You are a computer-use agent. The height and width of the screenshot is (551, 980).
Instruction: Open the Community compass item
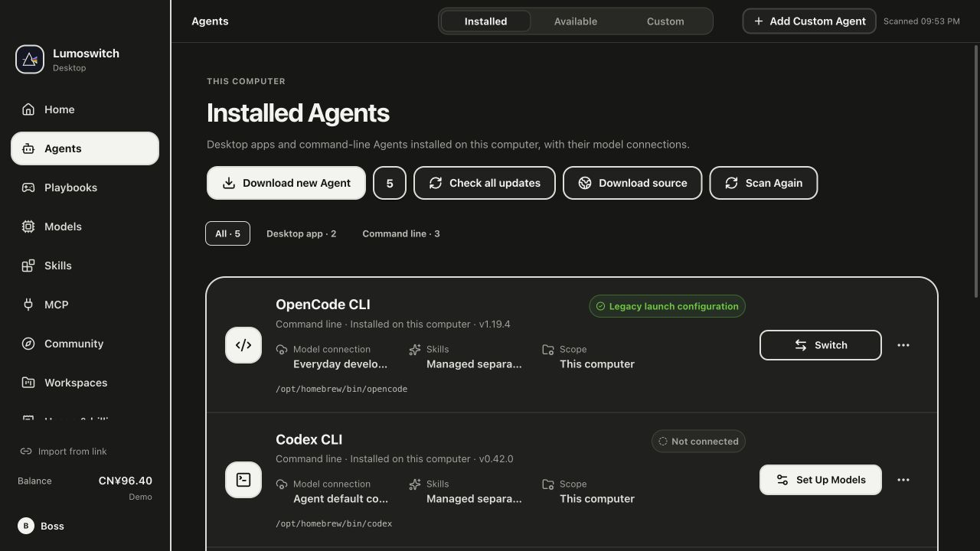pos(85,344)
